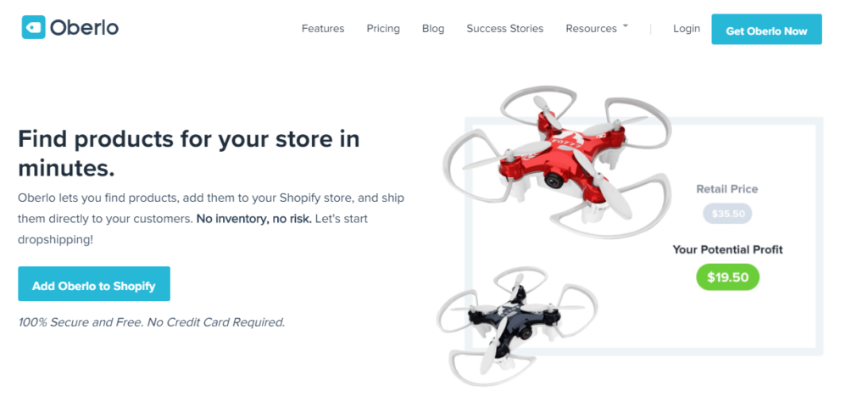
Task: Click Add Oberlo to Shopify button
Action: (94, 284)
